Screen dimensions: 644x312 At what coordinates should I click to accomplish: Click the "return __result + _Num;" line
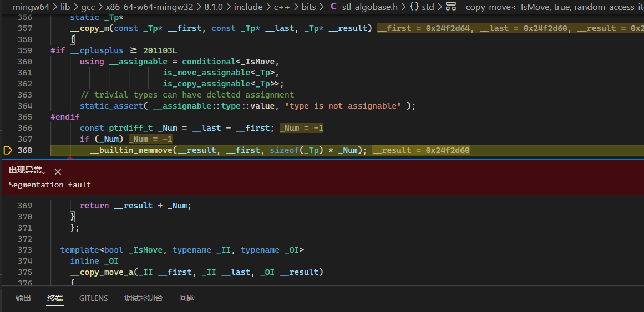[135, 205]
